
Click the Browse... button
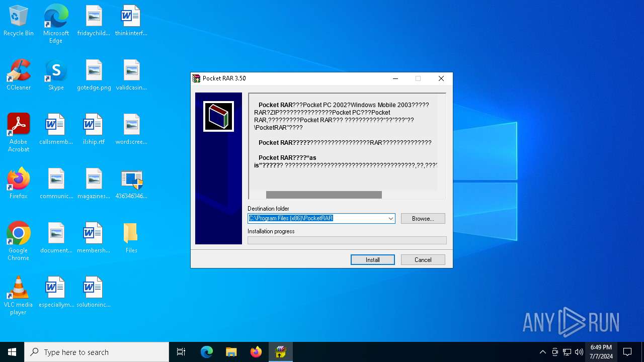(423, 218)
